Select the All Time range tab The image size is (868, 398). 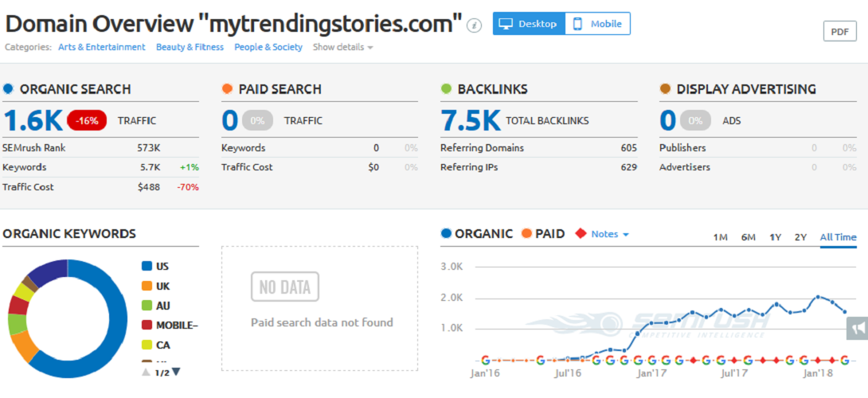(x=838, y=237)
